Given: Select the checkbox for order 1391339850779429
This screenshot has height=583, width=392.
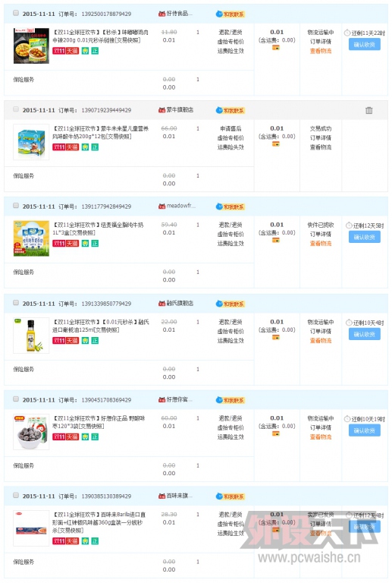Looking at the screenshot, I should point(16,303).
